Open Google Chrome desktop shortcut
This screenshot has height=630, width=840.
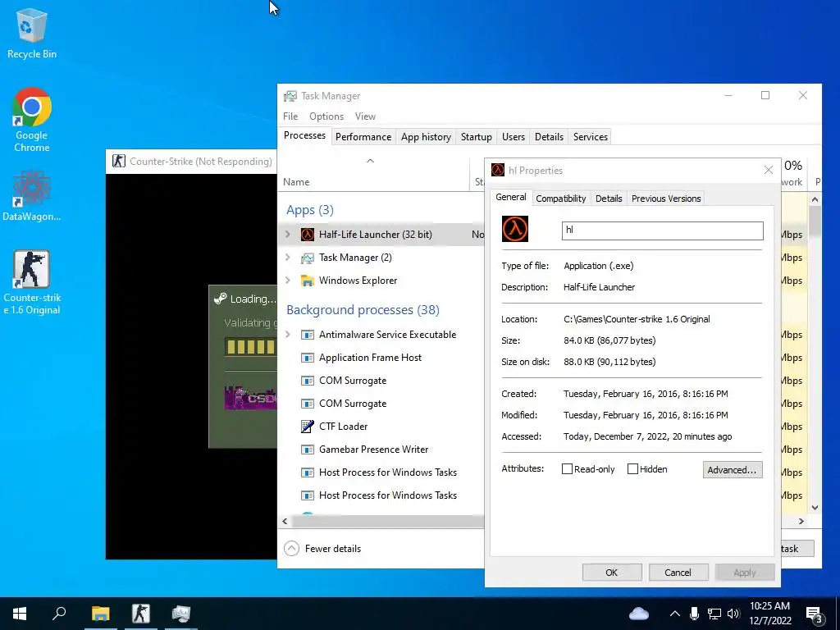coord(32,119)
